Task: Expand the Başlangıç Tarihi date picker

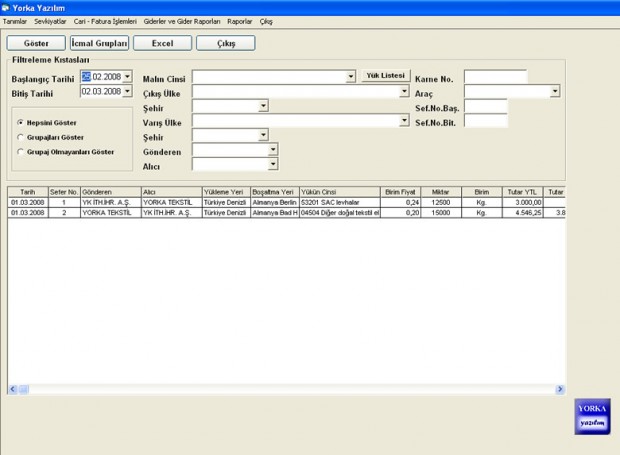Action: click(127, 77)
